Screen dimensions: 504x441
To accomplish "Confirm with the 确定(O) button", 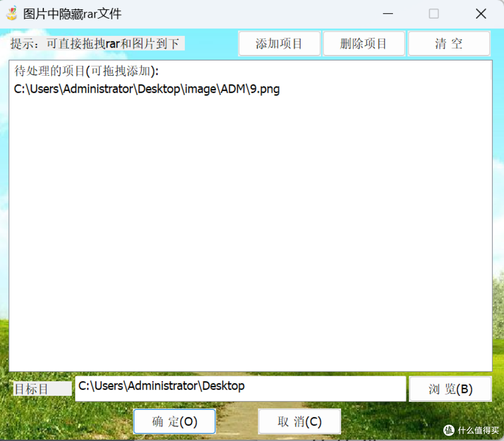I will pos(175,421).
